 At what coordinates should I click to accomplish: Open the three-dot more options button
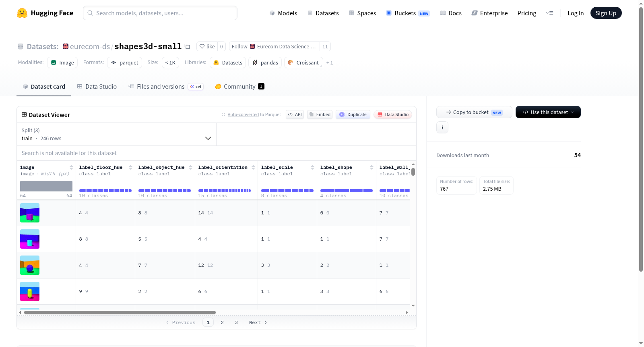[x=442, y=127]
